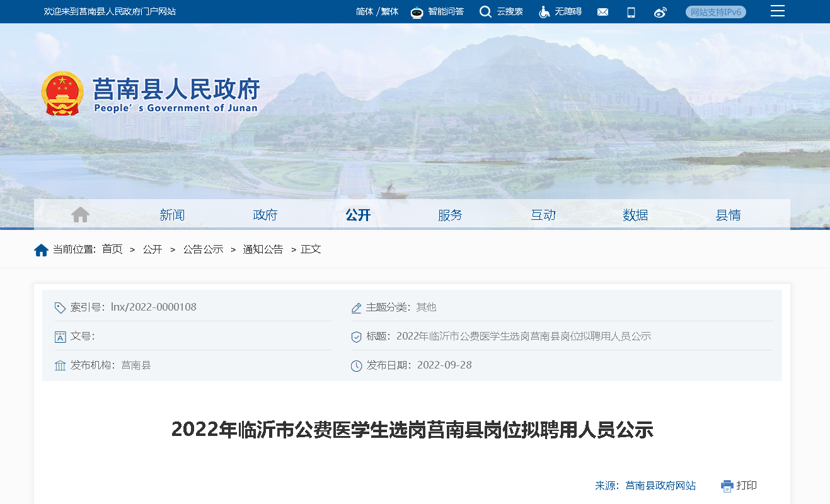Go to the 服务 navigation tab
The image size is (830, 504).
click(450, 215)
